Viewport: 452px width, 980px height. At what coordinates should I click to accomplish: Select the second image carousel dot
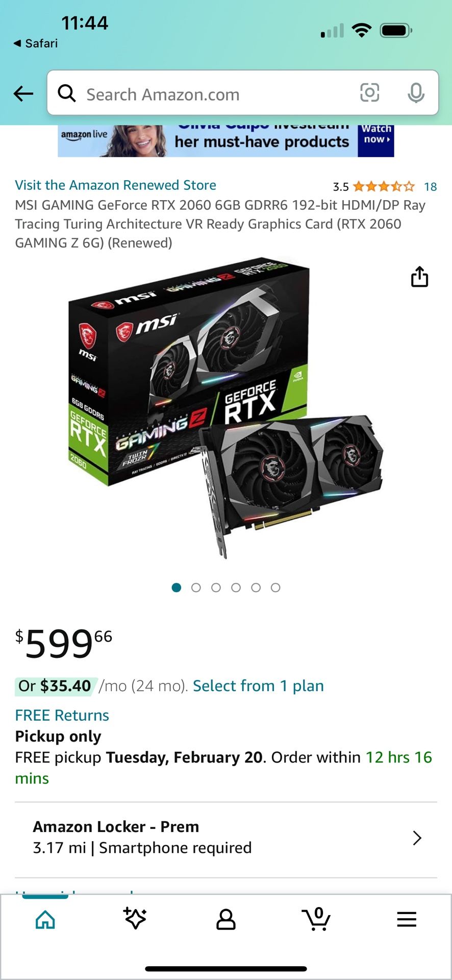[196, 587]
